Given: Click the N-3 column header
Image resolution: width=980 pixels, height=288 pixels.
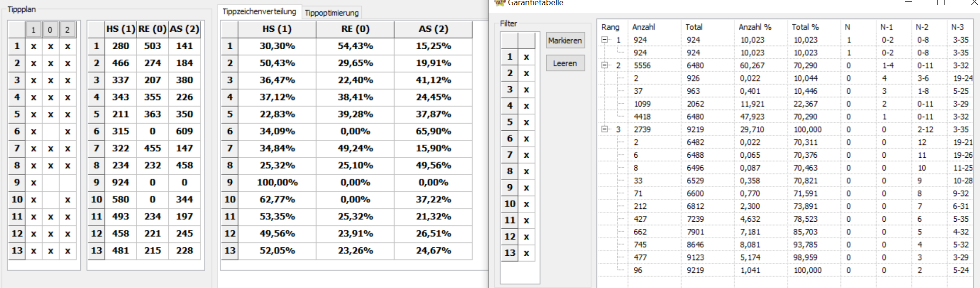Looking at the screenshot, I should [957, 27].
